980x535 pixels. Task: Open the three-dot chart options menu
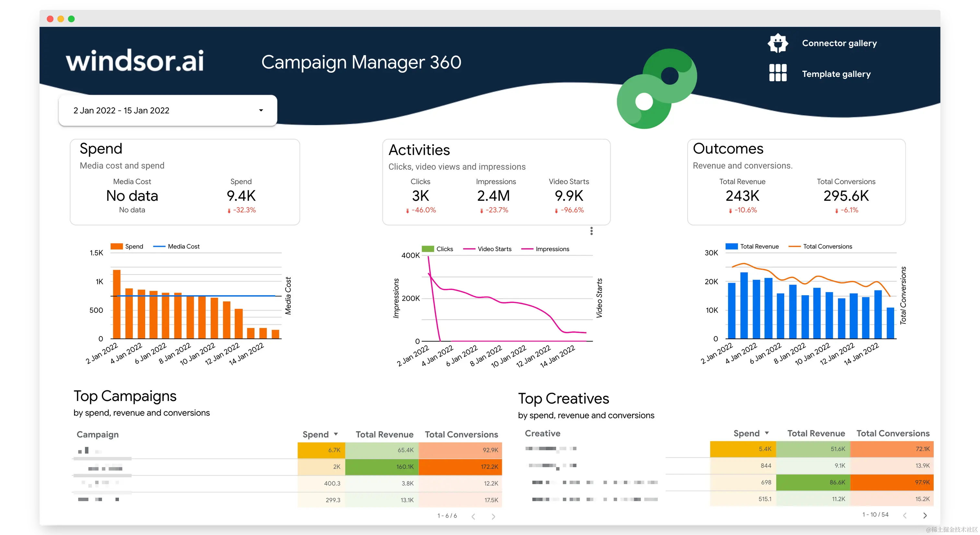pos(591,231)
